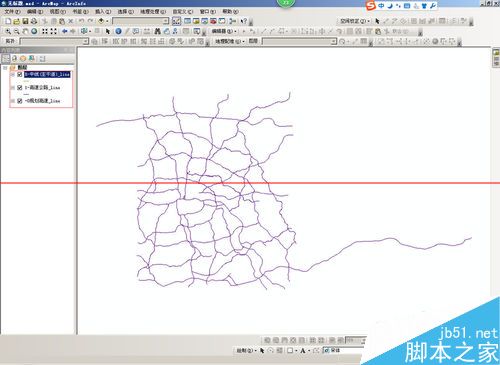Toggle Sogou Chinese mode 中 indicator
Image resolution: width=500 pixels, height=365 pixels.
pyautogui.click(x=381, y=6)
